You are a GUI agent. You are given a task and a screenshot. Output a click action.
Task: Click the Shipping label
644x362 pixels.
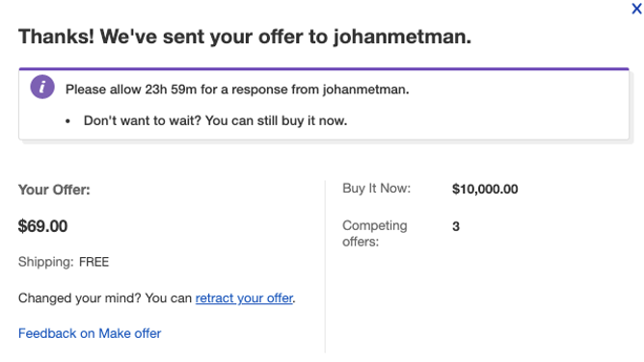[46, 262]
